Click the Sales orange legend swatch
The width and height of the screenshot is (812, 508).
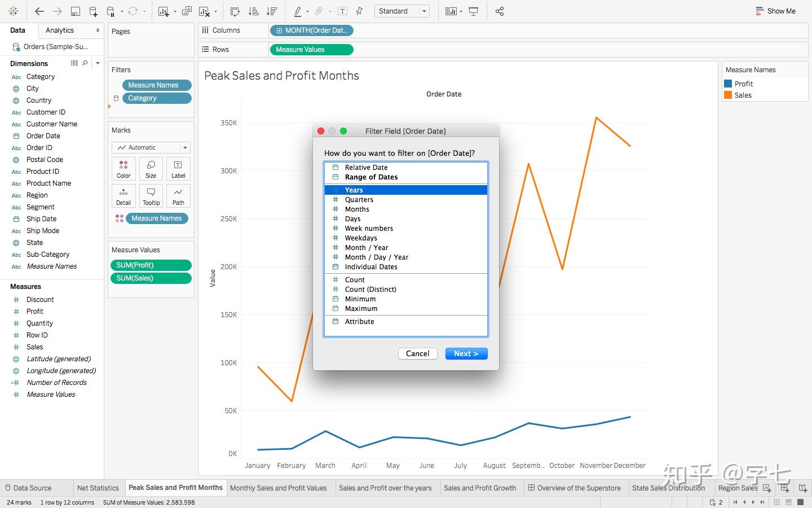[728, 95]
